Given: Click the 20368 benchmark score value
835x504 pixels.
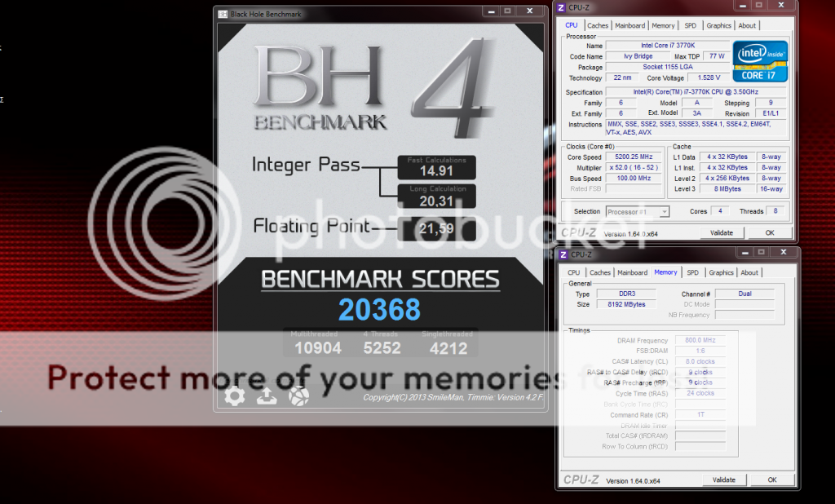Looking at the screenshot, I should click(380, 310).
